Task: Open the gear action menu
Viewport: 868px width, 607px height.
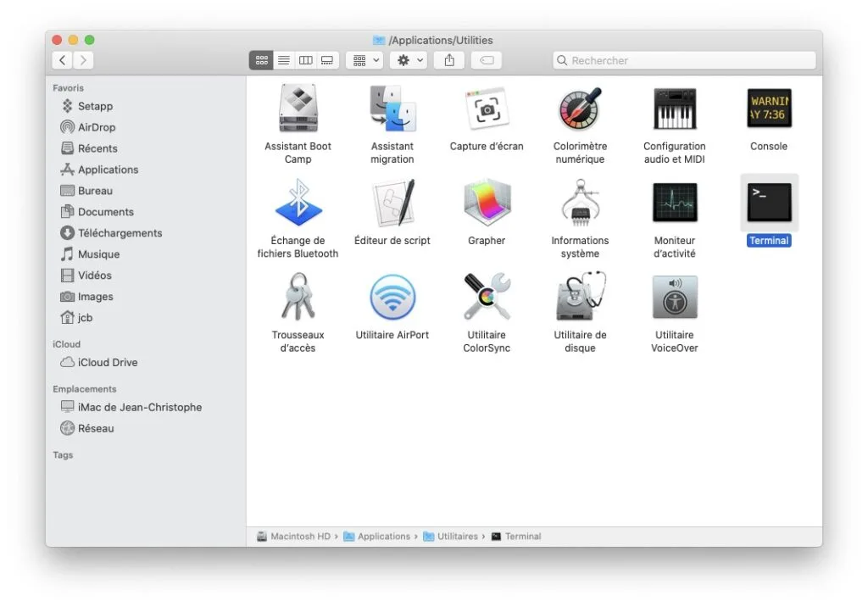Action: (409, 60)
